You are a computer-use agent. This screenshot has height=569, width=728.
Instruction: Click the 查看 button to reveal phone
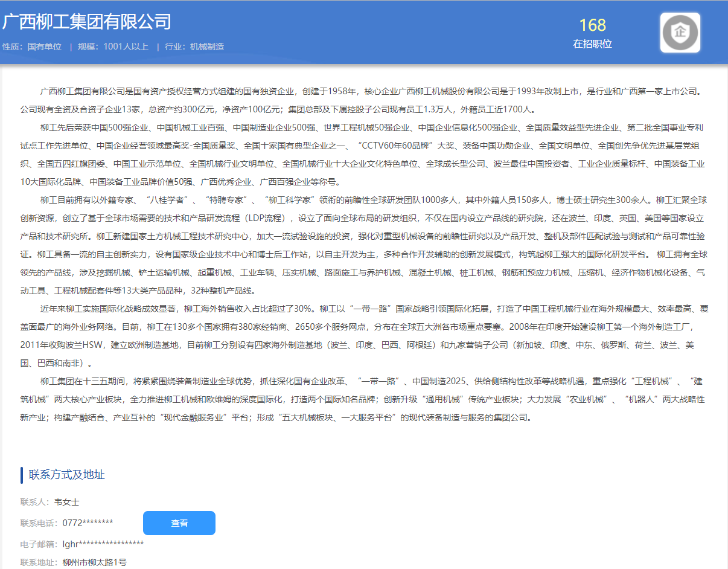179,523
